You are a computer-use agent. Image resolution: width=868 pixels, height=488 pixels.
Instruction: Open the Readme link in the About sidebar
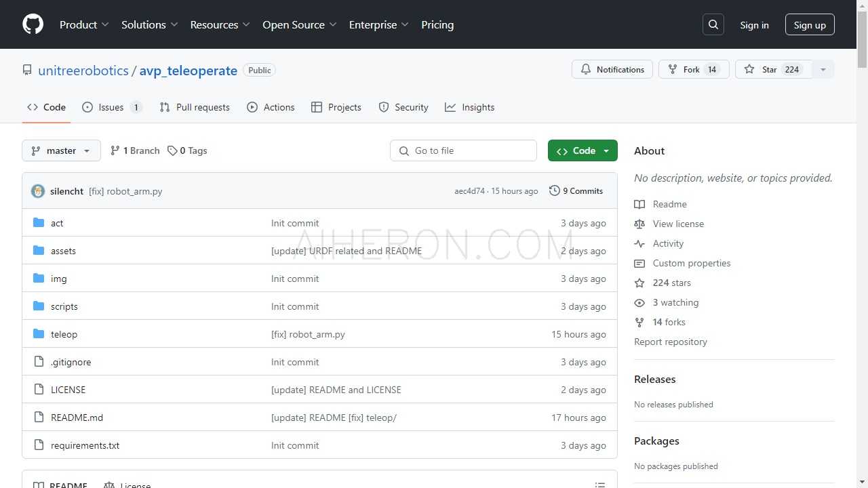(670, 204)
